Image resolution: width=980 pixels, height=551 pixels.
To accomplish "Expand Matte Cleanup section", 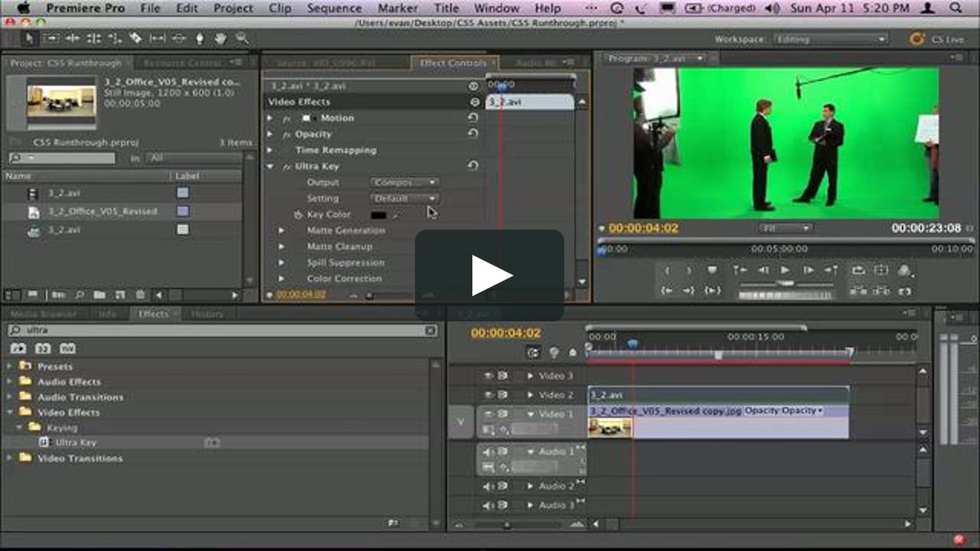I will pyautogui.click(x=281, y=246).
